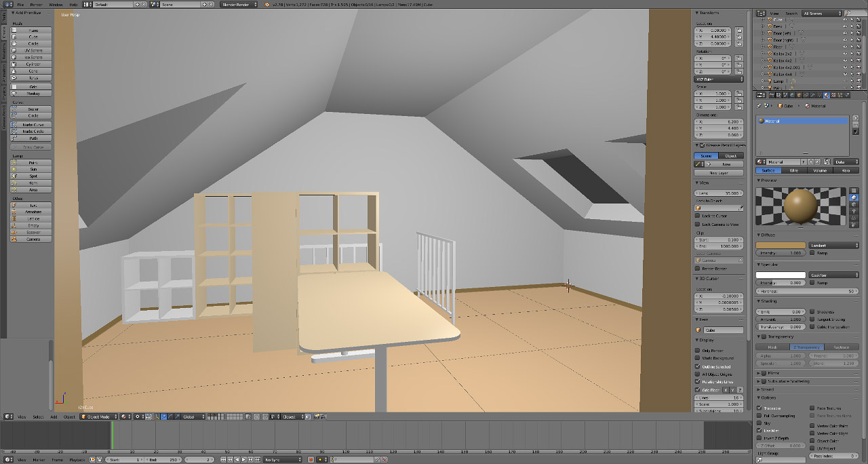Screen dimensions: 868x464
Task: Enable the Transparency panel checkbox
Action: click(x=765, y=336)
